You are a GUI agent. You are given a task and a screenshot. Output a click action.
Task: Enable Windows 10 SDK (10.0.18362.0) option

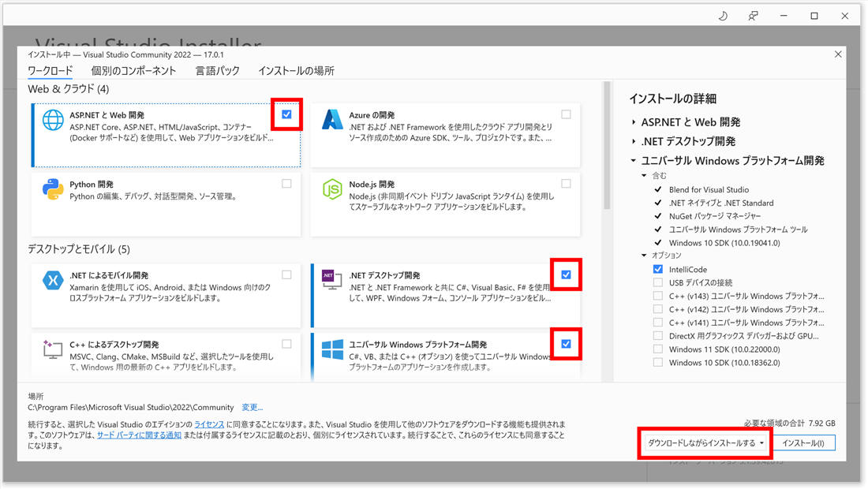pos(657,362)
